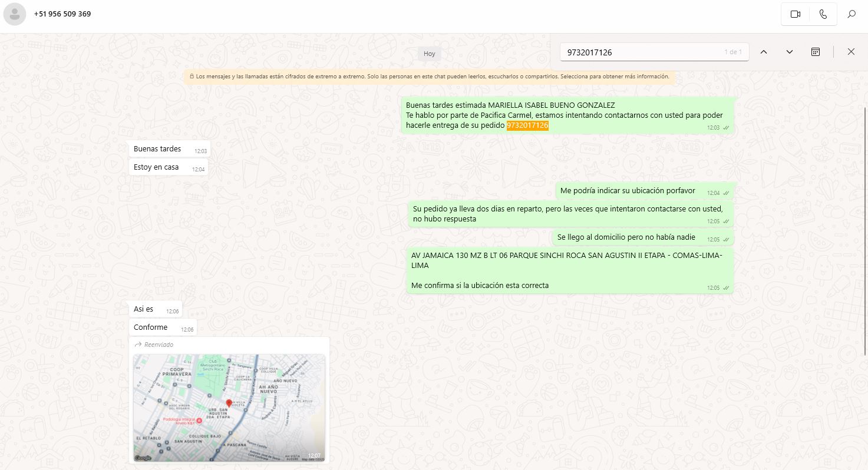Click the "Asi es" message bubble
The width and height of the screenshot is (868, 470).
144,309
